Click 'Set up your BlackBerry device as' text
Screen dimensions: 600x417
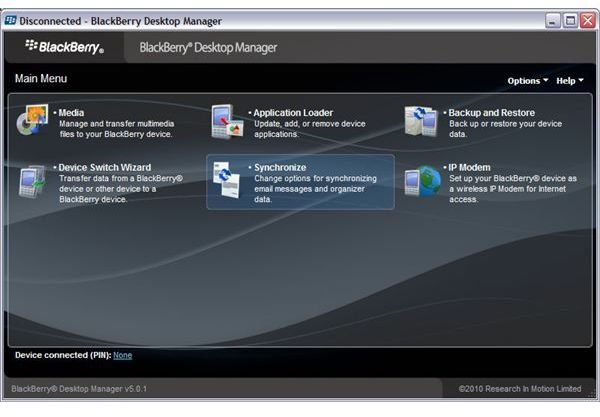513,189
